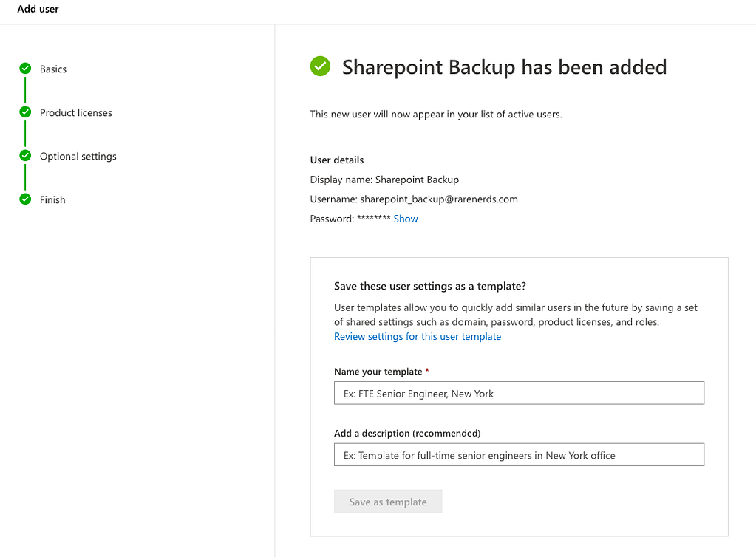Show the hidden password
Image resolution: width=756 pixels, height=557 pixels.
pos(406,219)
